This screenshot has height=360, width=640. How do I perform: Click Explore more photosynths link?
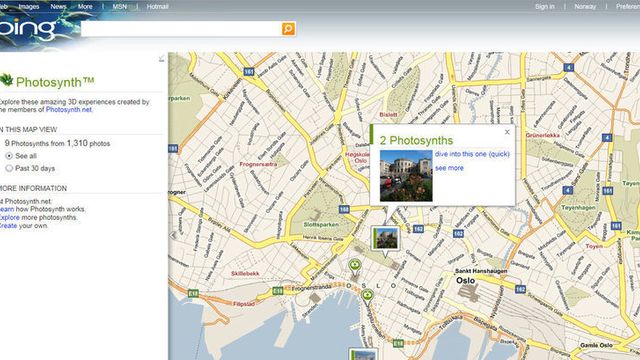click(x=9, y=218)
